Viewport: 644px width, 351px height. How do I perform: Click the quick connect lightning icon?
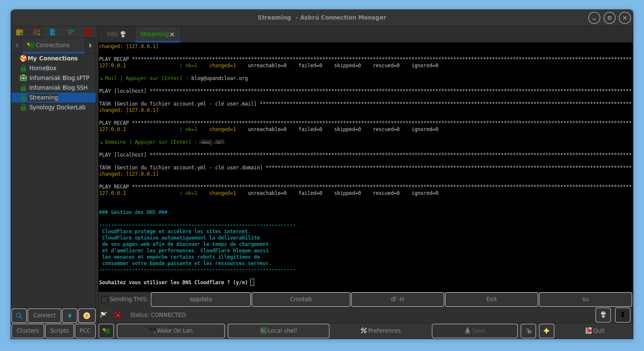click(70, 315)
